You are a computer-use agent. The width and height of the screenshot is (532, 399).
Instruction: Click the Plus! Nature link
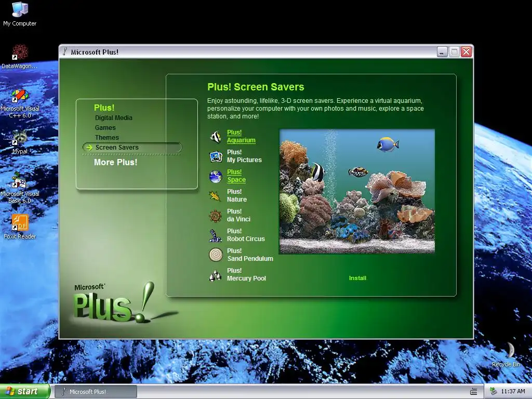(x=237, y=195)
